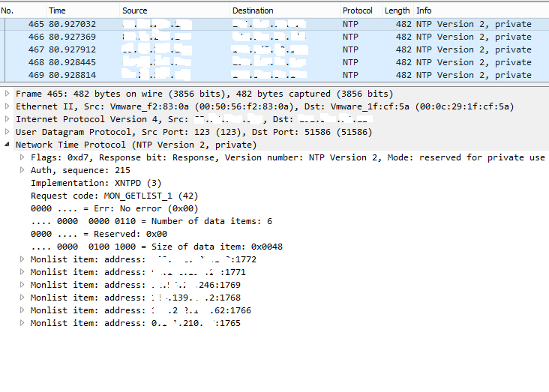Screen dimensions: 549x392
Task: Expand Monlist item ending :1765
Action: (x=22, y=323)
